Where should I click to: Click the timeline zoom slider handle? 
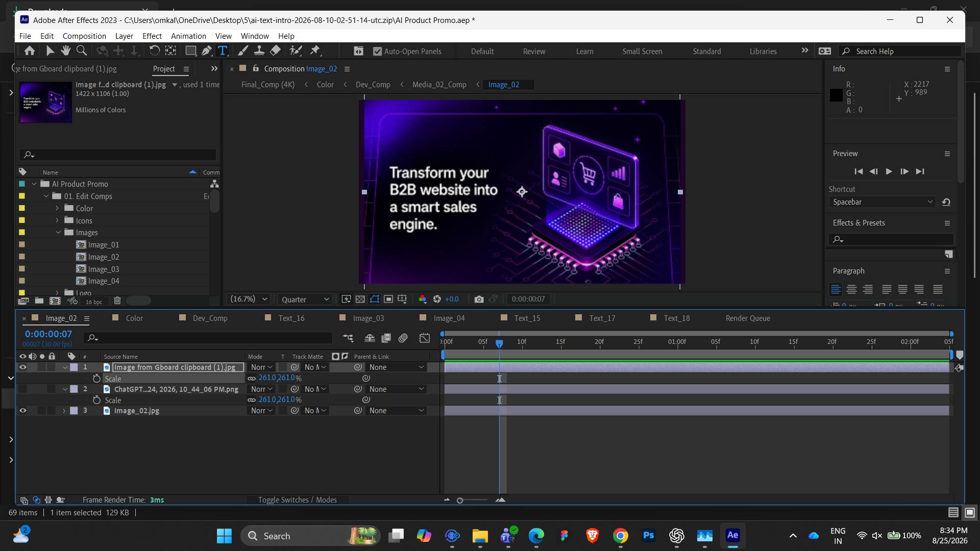pos(460,500)
